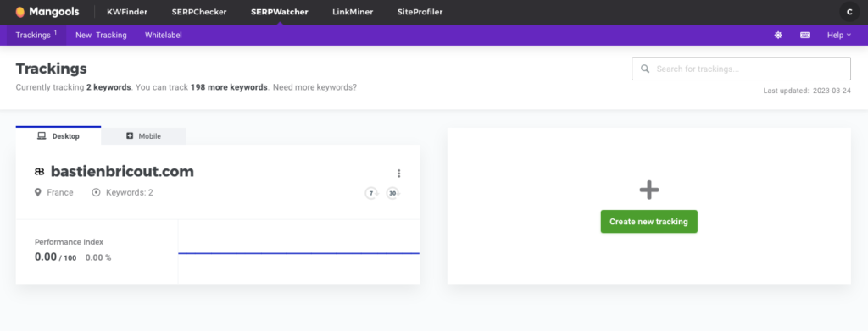Open keyboard shortcuts icon
Image resolution: width=868 pixels, height=331 pixels.
[x=805, y=35]
